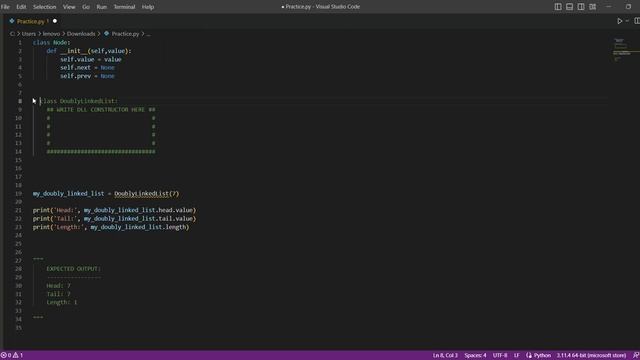Open the errors and warnings status indicator
The width and height of the screenshot is (640, 360).
pos(12,355)
